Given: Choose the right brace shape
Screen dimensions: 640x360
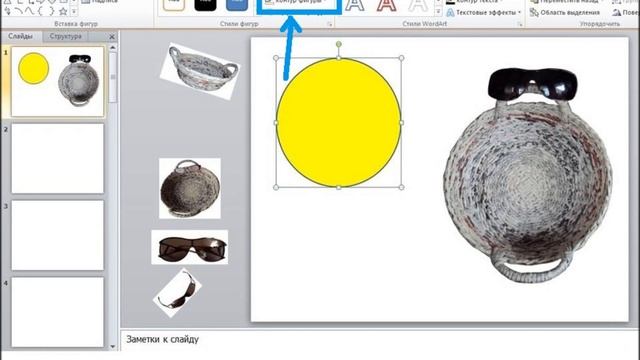Looking at the screenshot, I should [51, 11].
